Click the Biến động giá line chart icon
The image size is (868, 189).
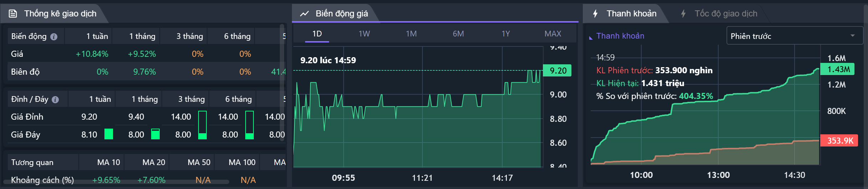coord(304,14)
